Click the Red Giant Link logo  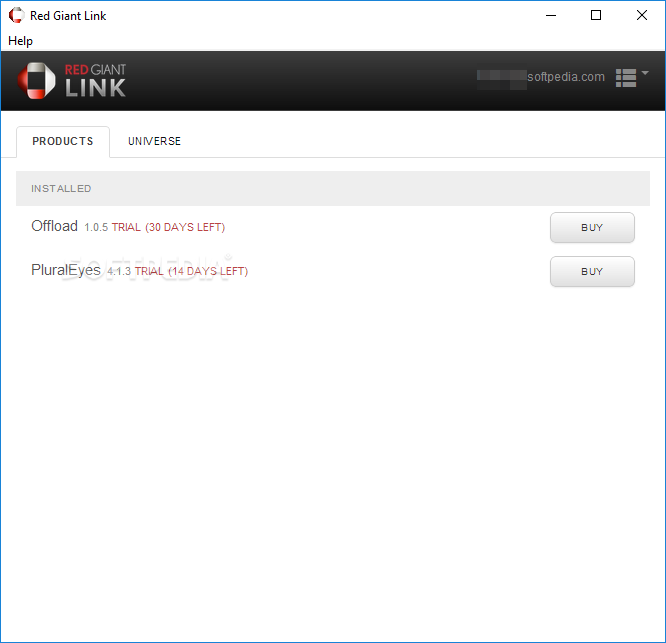(x=72, y=81)
